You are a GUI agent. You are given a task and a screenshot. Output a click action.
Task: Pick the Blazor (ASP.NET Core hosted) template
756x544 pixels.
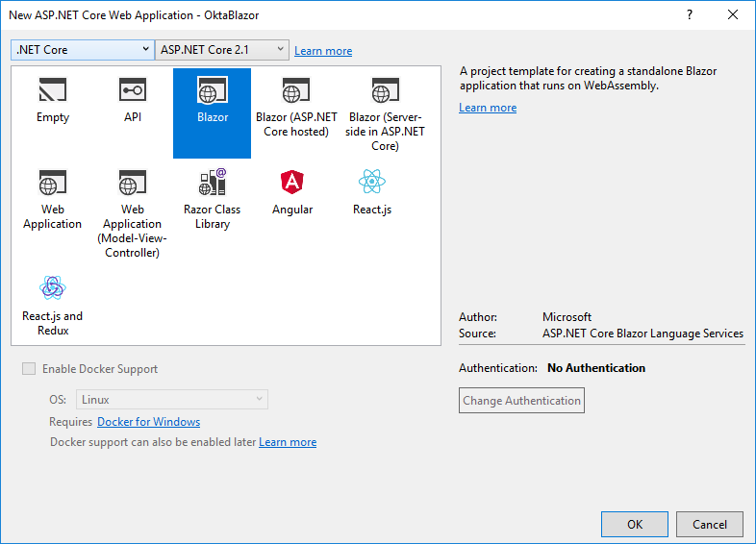click(x=292, y=91)
